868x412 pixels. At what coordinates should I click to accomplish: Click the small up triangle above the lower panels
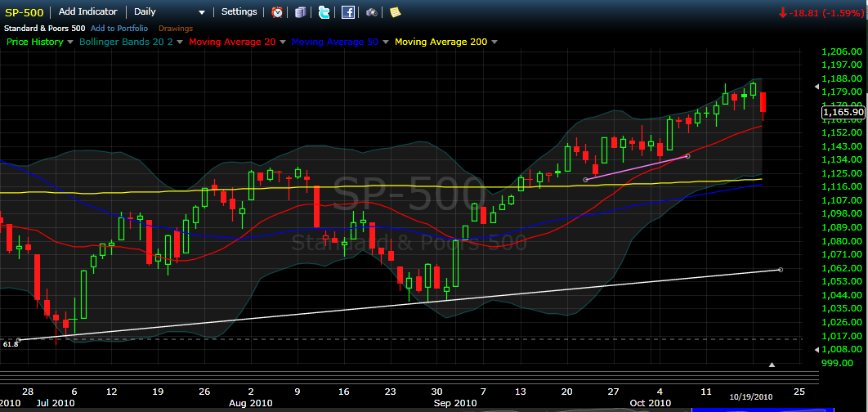click(x=772, y=365)
